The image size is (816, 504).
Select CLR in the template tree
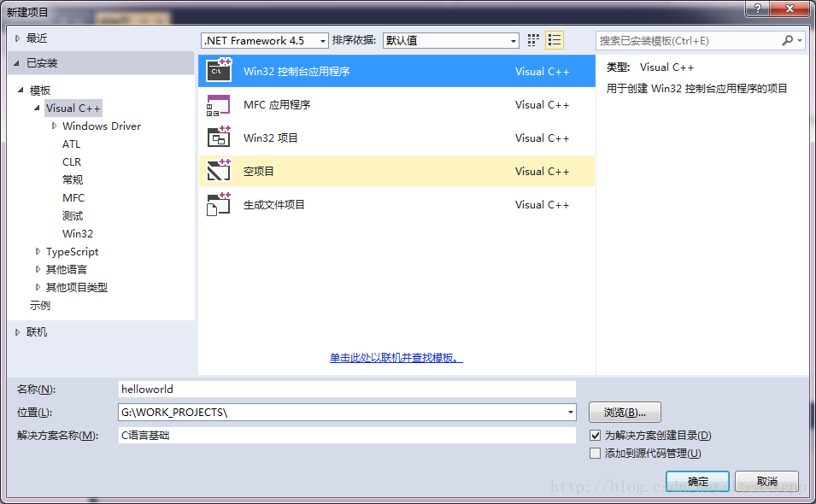(x=72, y=161)
